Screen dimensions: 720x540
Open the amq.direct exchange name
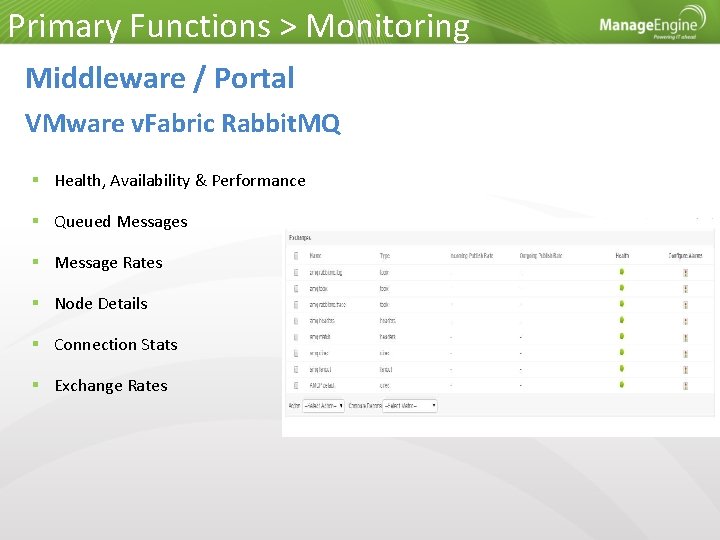tap(319, 354)
